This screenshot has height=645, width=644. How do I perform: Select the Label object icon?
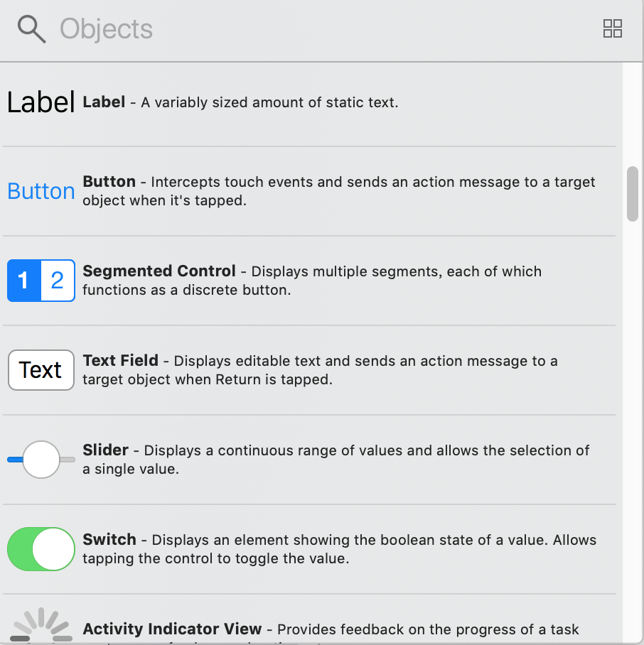coord(41,102)
